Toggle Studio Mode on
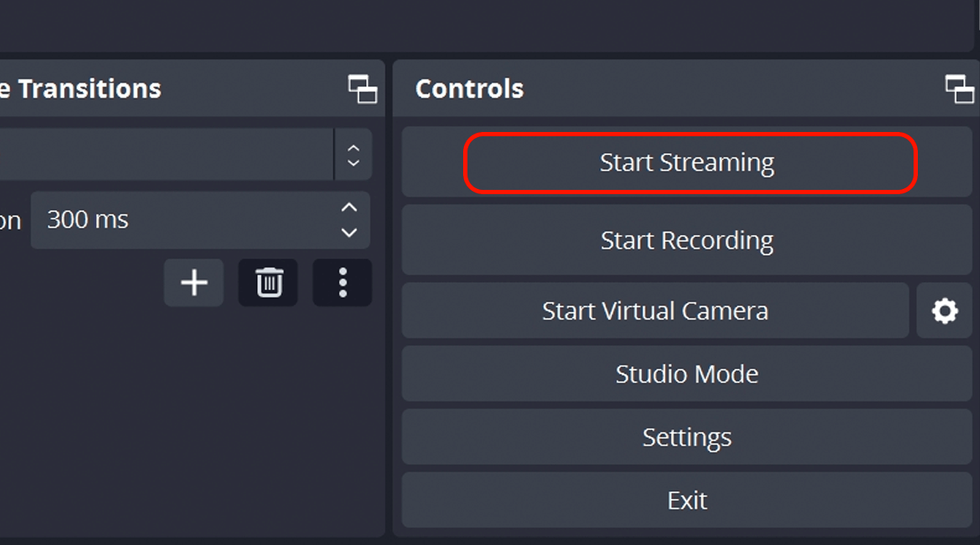 click(686, 373)
